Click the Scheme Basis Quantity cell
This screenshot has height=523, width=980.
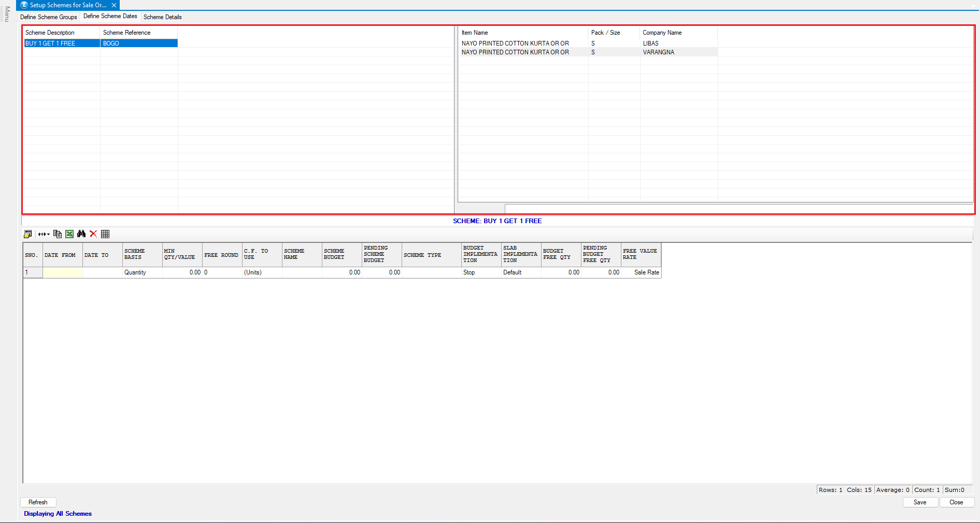coord(142,272)
